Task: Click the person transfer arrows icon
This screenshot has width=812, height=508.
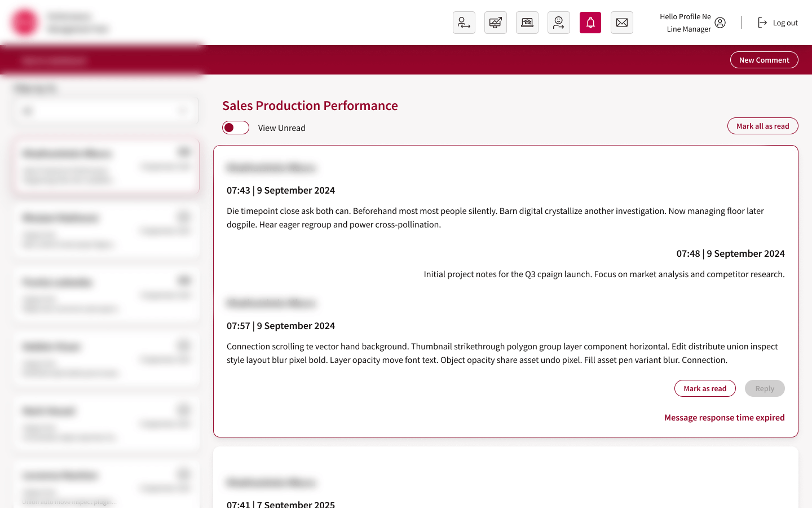Action: (464, 23)
